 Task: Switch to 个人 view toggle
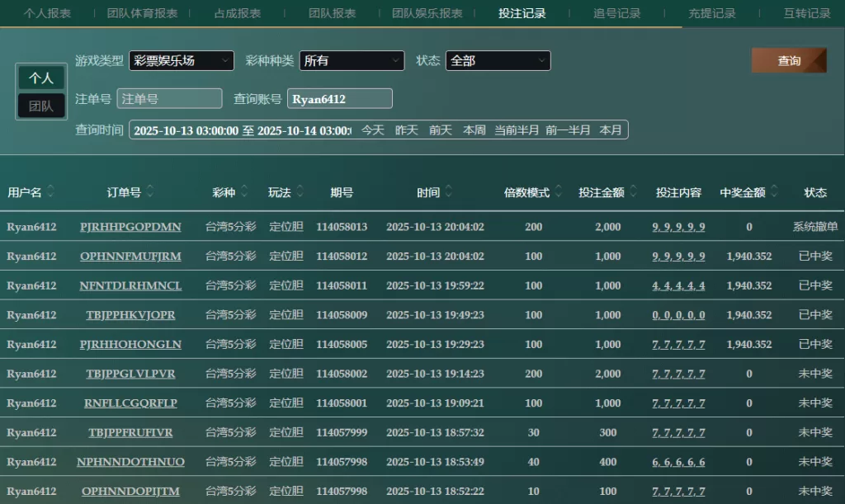coord(41,78)
